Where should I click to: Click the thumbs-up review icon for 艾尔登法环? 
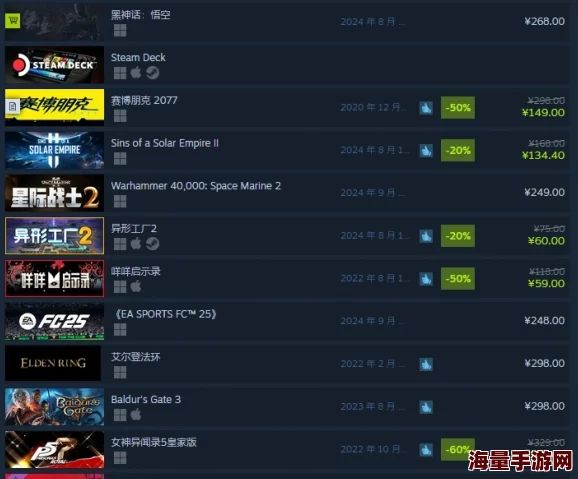[426, 364]
